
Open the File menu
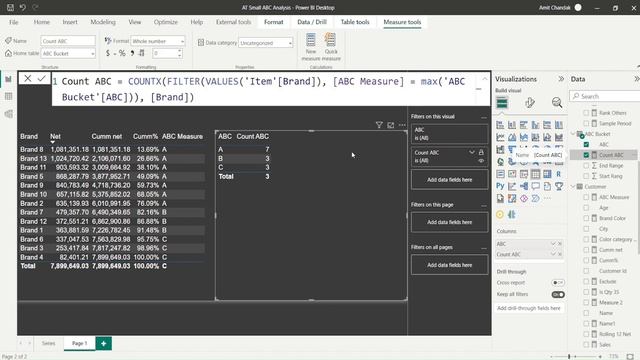[x=14, y=22]
